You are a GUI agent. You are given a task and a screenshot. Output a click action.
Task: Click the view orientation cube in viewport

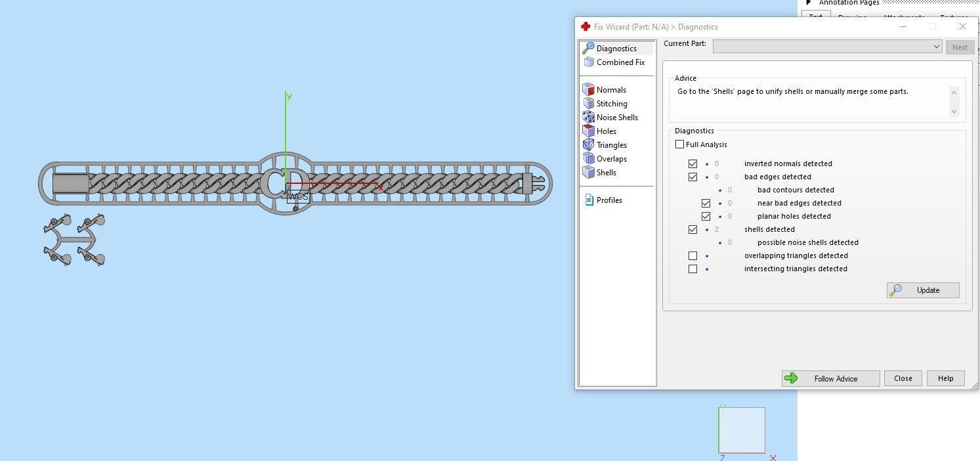point(742,430)
